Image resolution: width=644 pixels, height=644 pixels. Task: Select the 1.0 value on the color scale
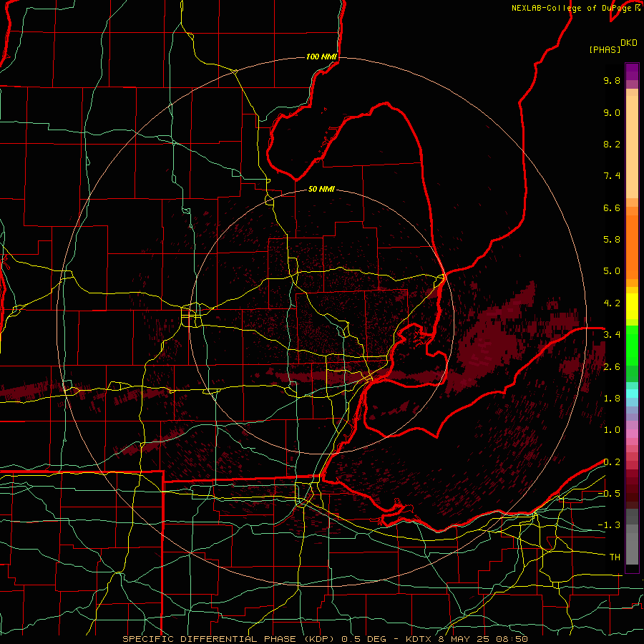[x=612, y=430]
